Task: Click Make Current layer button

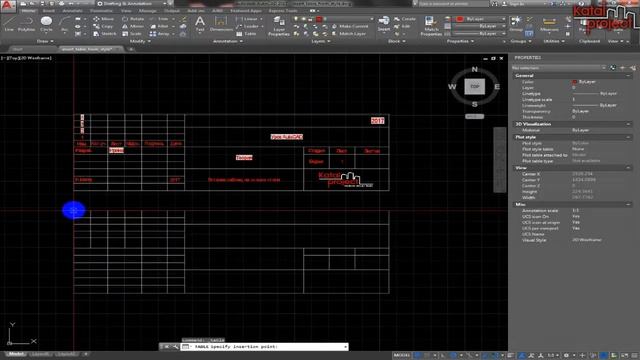Action: click(350, 26)
